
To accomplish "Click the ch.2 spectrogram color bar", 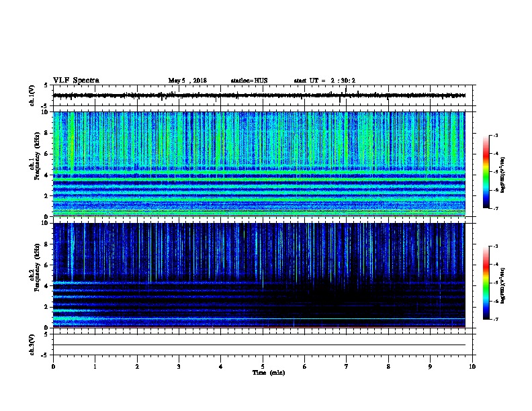I will [x=486, y=283].
